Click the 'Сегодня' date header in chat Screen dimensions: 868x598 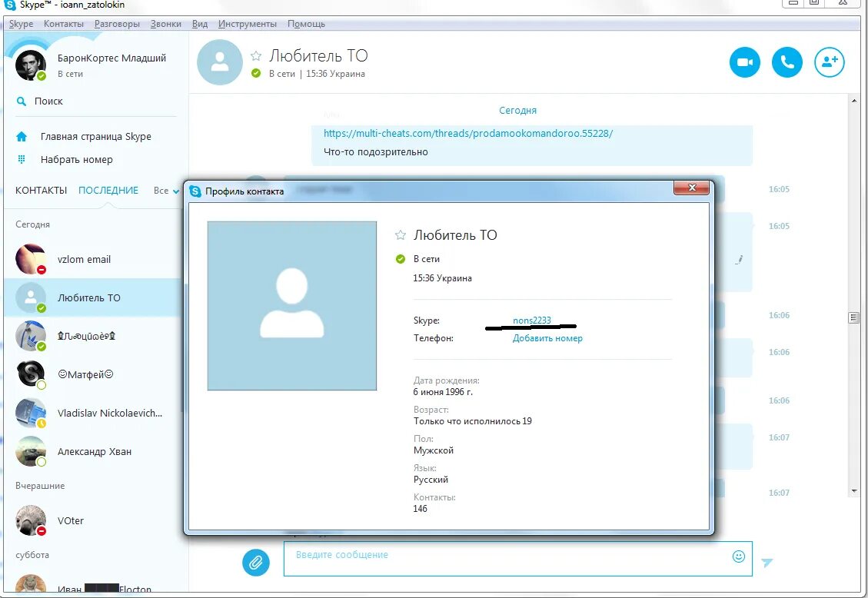517,111
